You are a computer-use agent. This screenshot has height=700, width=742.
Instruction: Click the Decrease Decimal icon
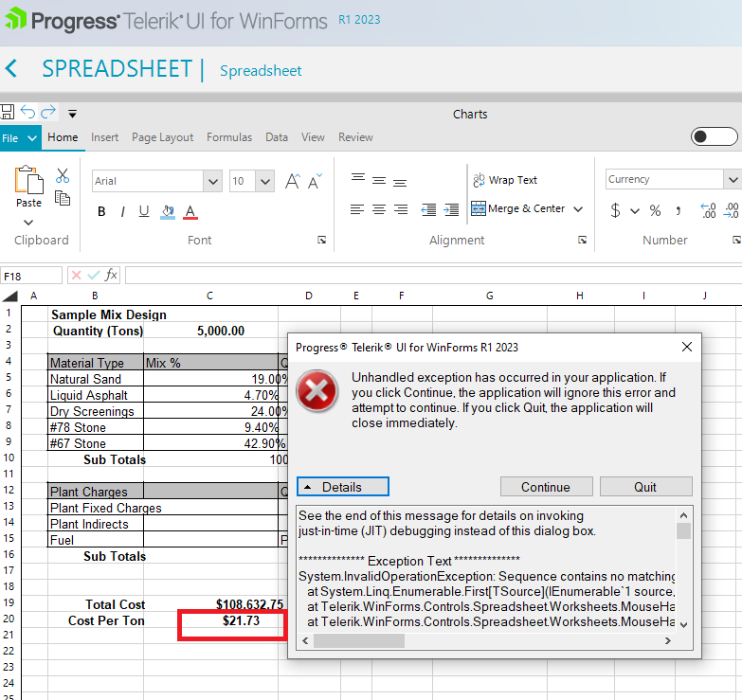(732, 210)
